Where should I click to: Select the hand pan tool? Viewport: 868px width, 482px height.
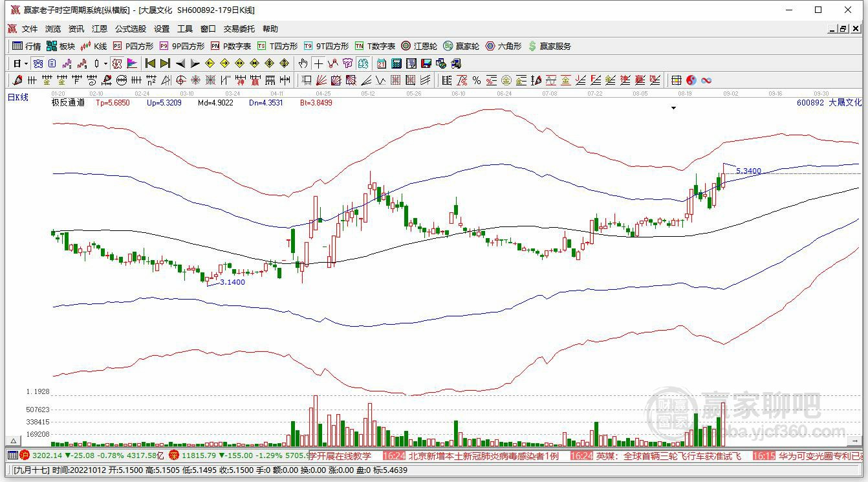303,63
